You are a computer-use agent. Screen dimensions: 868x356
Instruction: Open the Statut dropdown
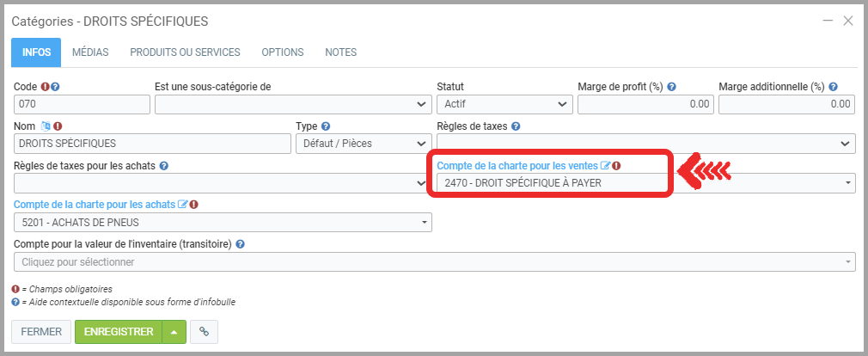coord(504,104)
